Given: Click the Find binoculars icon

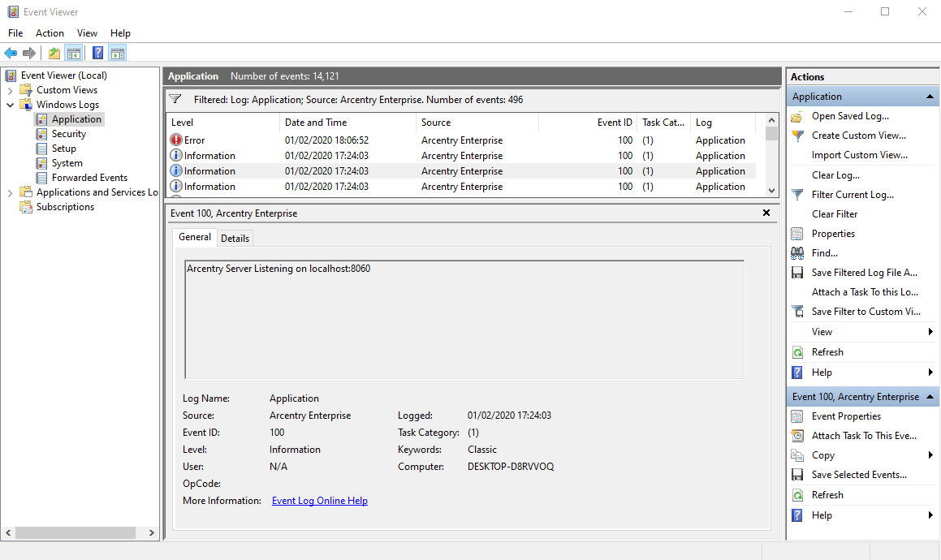Looking at the screenshot, I should coord(797,253).
